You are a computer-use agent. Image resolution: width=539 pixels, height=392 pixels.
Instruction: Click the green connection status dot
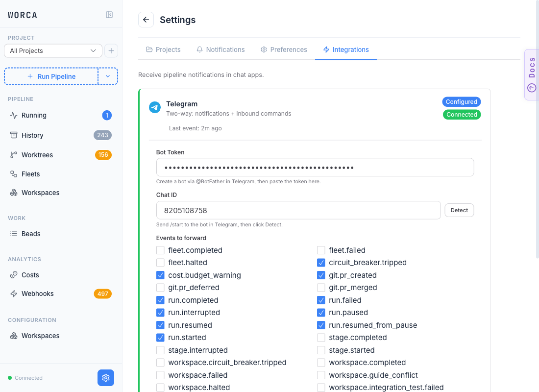10,378
